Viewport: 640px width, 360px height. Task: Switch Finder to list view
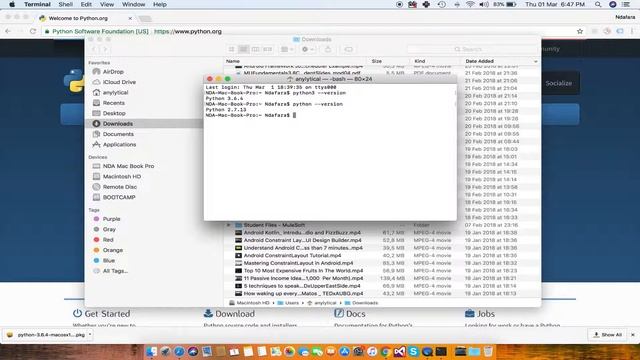[243, 49]
